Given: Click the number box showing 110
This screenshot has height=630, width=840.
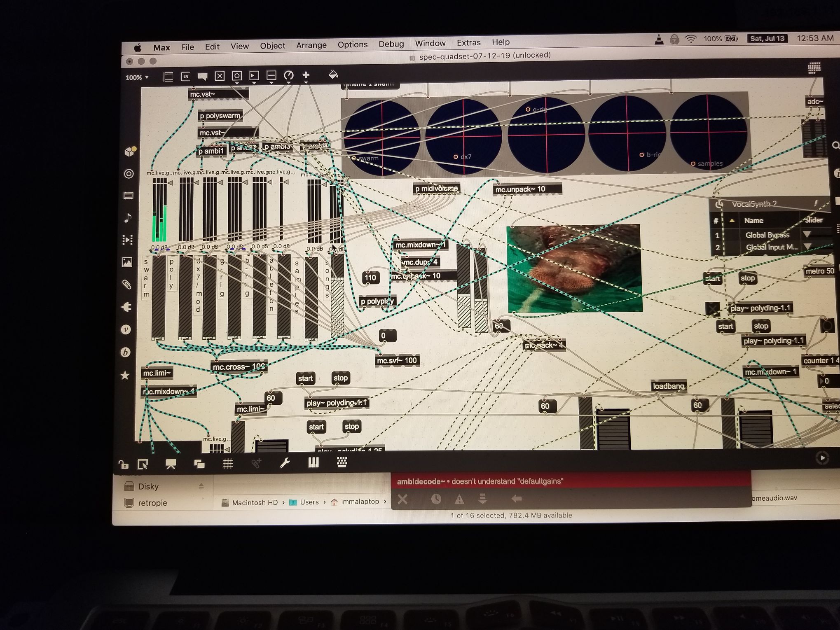Looking at the screenshot, I should click(370, 278).
